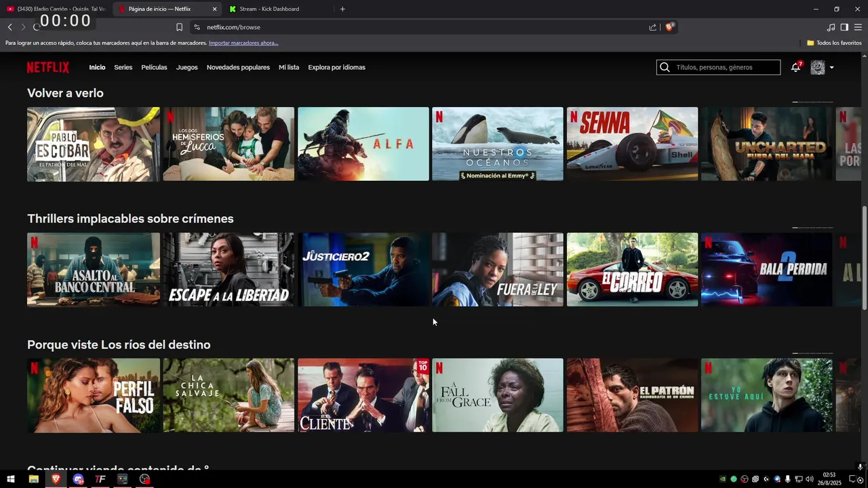Image resolution: width=868 pixels, height=488 pixels.
Task: Open the Series menu item
Action: (x=123, y=67)
